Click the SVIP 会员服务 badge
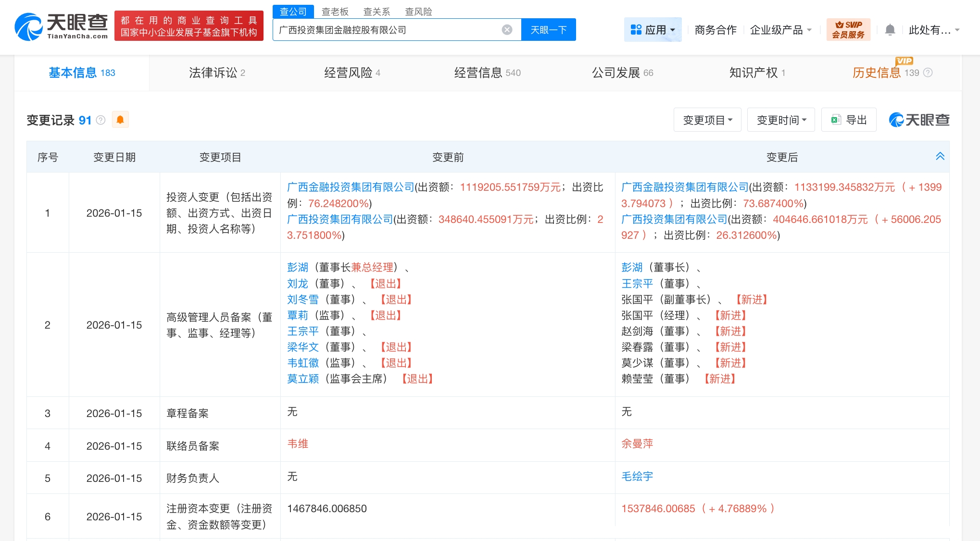 pyautogui.click(x=848, y=30)
